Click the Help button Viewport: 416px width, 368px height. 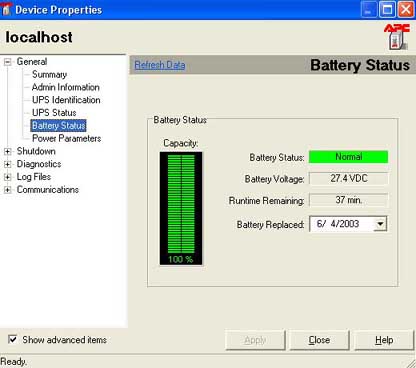point(384,340)
